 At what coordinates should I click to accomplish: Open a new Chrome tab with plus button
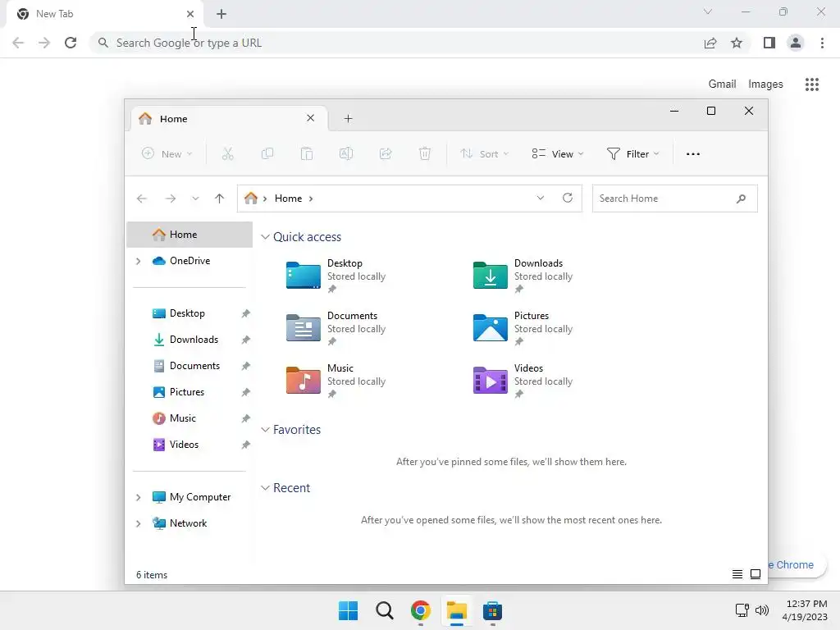pyautogui.click(x=221, y=14)
